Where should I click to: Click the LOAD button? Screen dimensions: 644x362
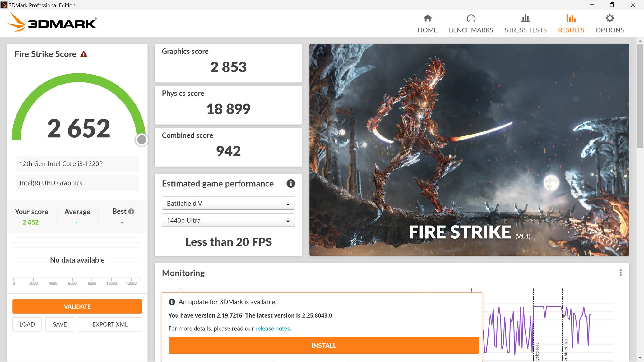pyautogui.click(x=27, y=324)
